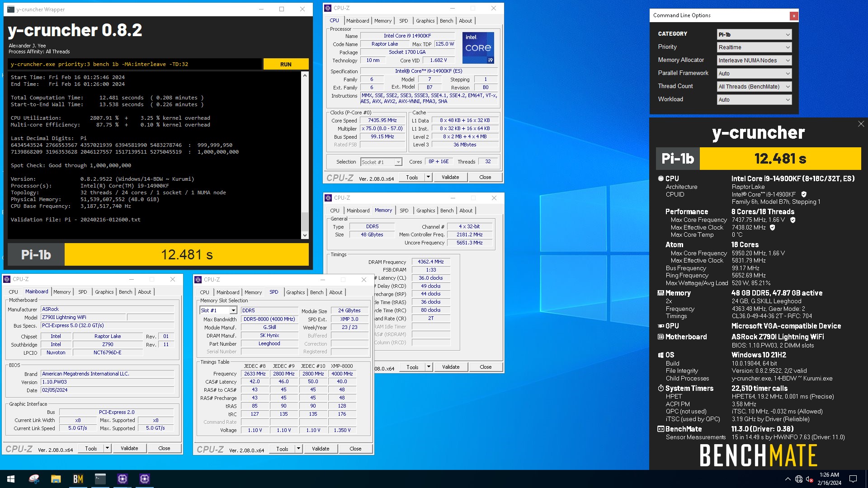The height and width of the screenshot is (488, 868).
Task: Click the muted volume tray icon
Action: click(x=810, y=479)
